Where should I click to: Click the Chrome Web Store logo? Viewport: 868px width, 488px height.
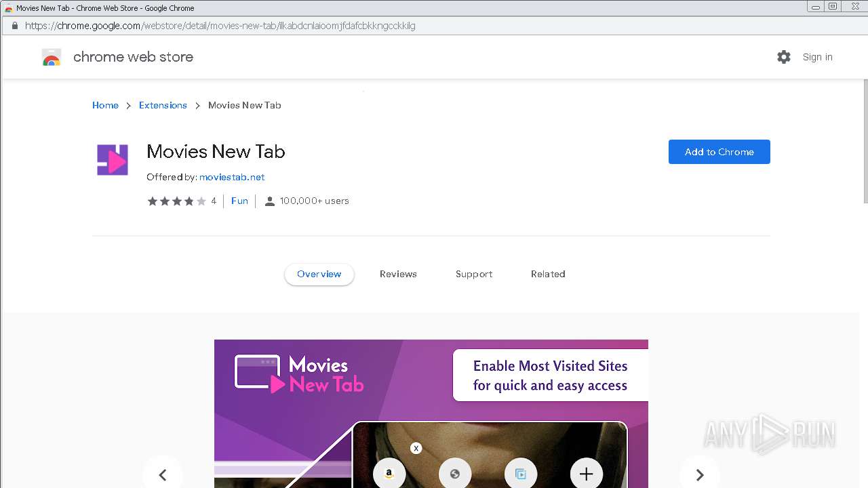pyautogui.click(x=52, y=57)
